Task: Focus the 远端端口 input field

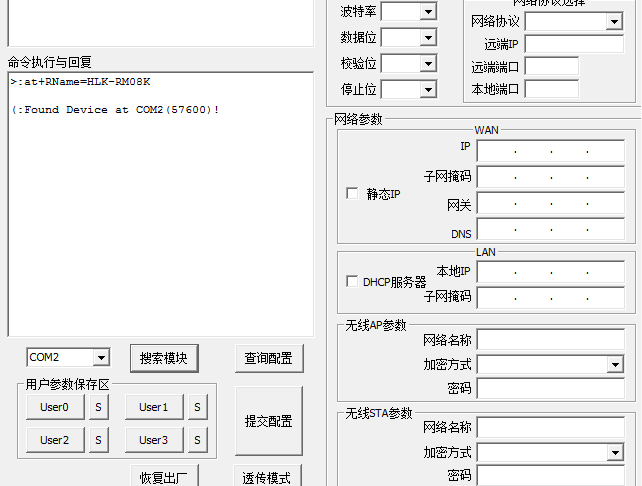Action: [x=552, y=66]
